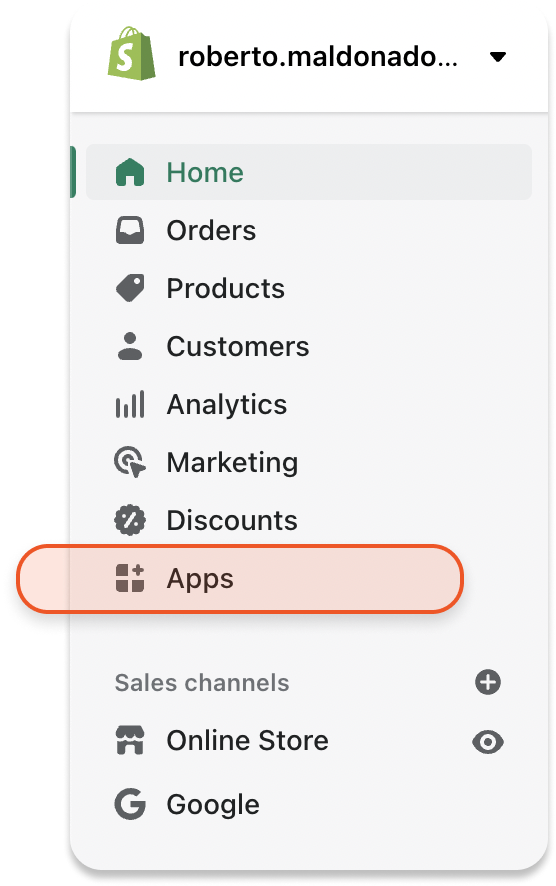Click the Analytics bar chart icon
The height and width of the screenshot is (886, 556).
tap(130, 404)
